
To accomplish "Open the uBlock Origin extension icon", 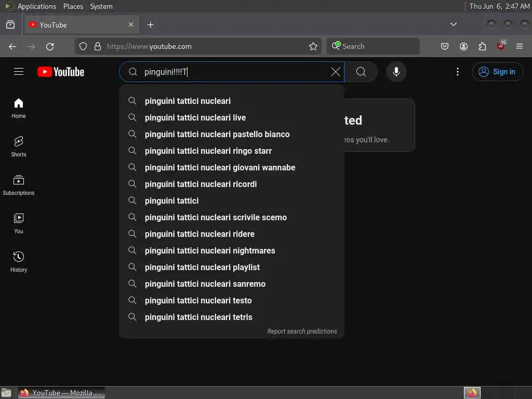I will (501, 46).
